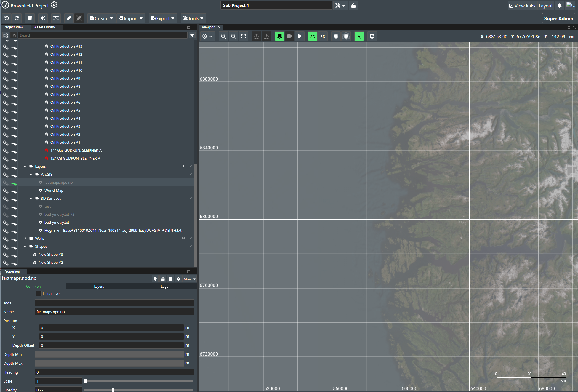Undo the last action

coord(7,18)
